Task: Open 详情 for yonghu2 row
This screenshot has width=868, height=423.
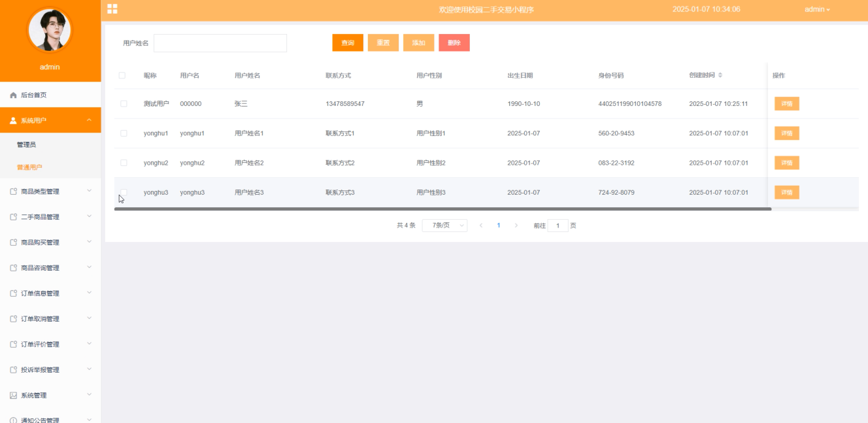Action: pyautogui.click(x=787, y=163)
